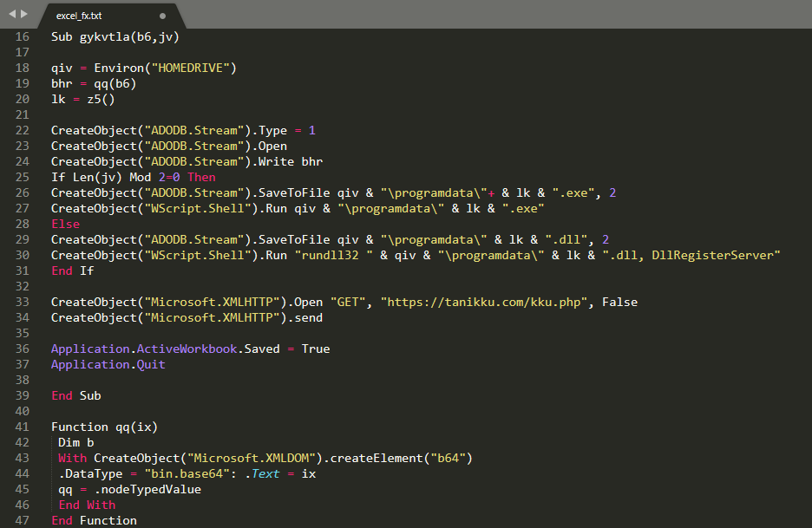Click 'qq = .nodeTypedValue' line
This screenshot has height=528, width=812.
point(129,489)
